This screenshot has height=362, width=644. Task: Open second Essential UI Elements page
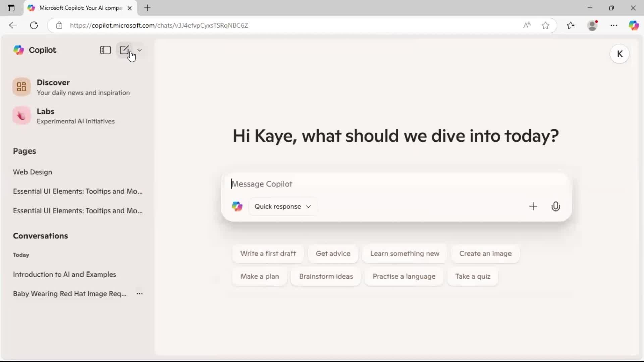[78, 211]
